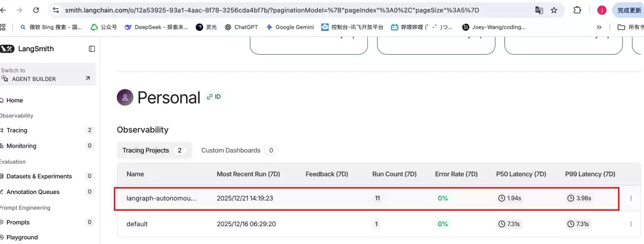This screenshot has height=244, width=644.
Task: Open the apps grid in bookmarks bar
Action: (3, 27)
